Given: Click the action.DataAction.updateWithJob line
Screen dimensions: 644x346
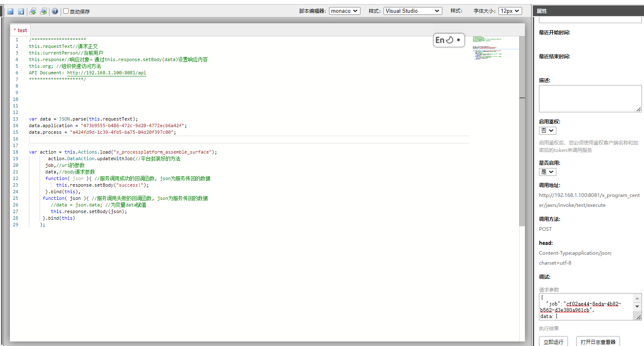Looking at the screenshot, I should (114, 159).
